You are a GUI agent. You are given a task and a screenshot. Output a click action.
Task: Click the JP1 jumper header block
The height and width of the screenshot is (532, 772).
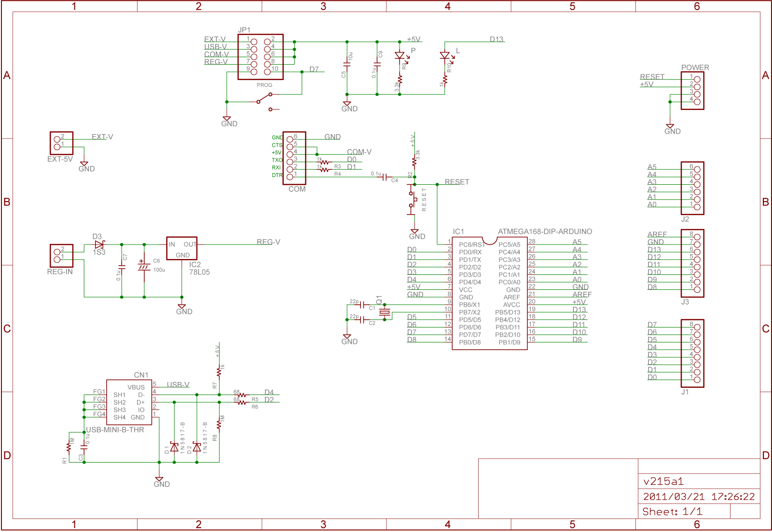[x=261, y=57]
